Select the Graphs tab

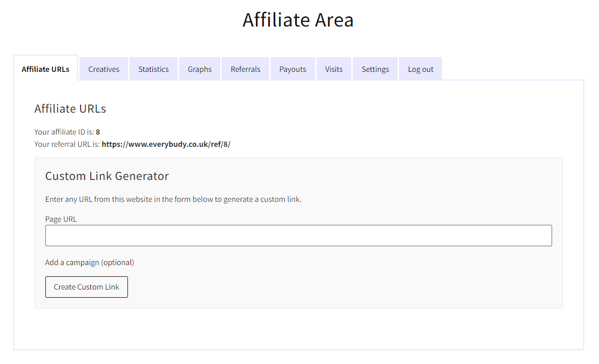tap(199, 69)
